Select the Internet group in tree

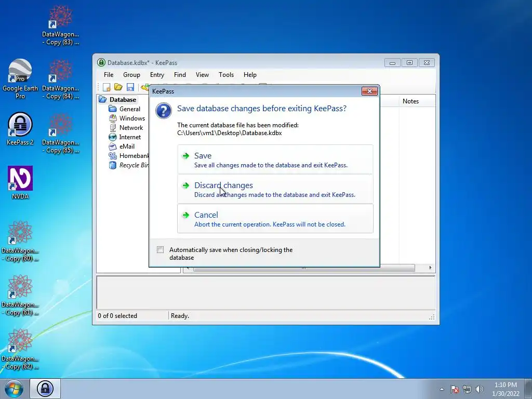(x=125, y=137)
